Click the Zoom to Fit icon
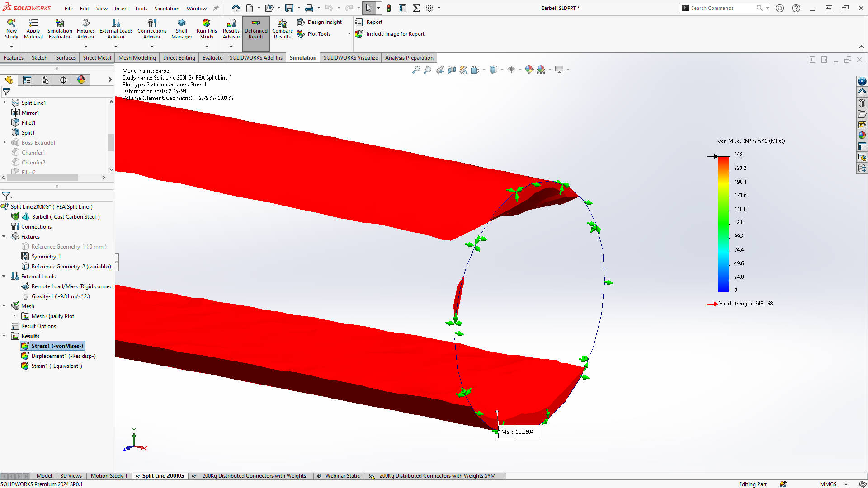This screenshot has width=868, height=488. (x=416, y=70)
